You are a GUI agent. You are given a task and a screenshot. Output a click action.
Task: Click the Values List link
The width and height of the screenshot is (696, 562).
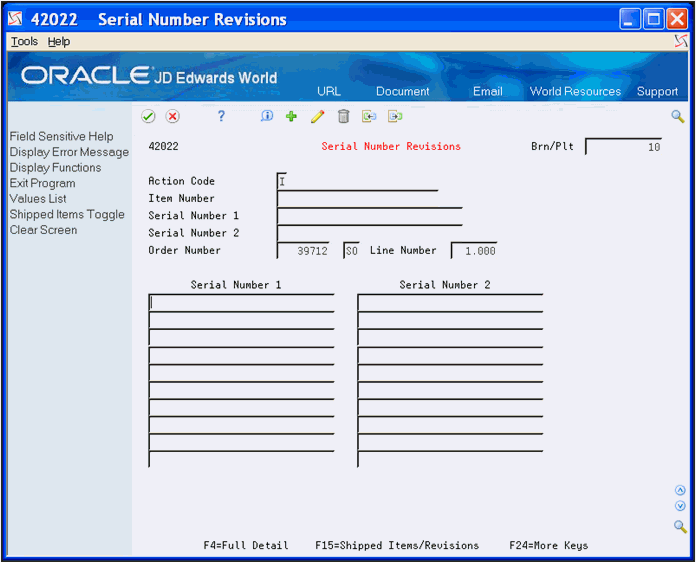(x=38, y=198)
